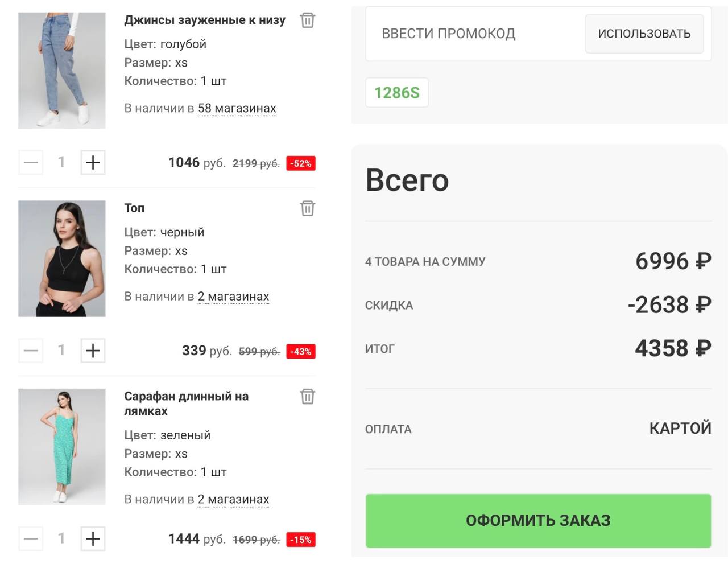Viewport: 728px width, 572px height.
Task: Increase sundress quantity with plus button
Action: click(93, 538)
